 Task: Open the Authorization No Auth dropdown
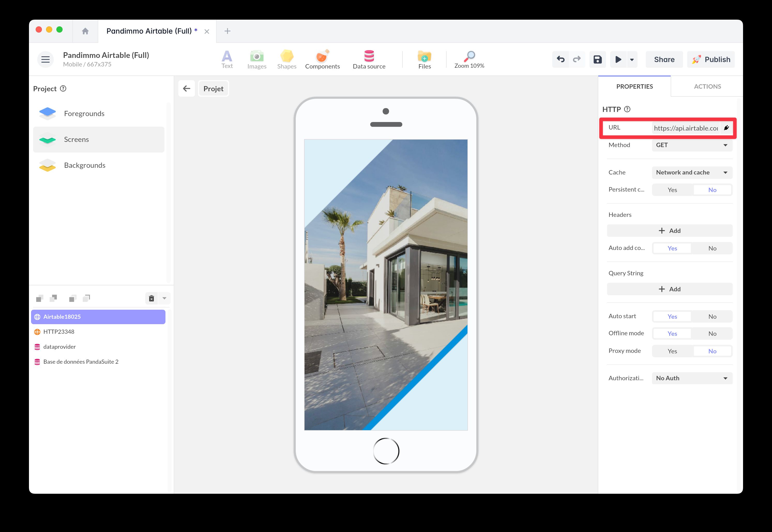point(691,378)
